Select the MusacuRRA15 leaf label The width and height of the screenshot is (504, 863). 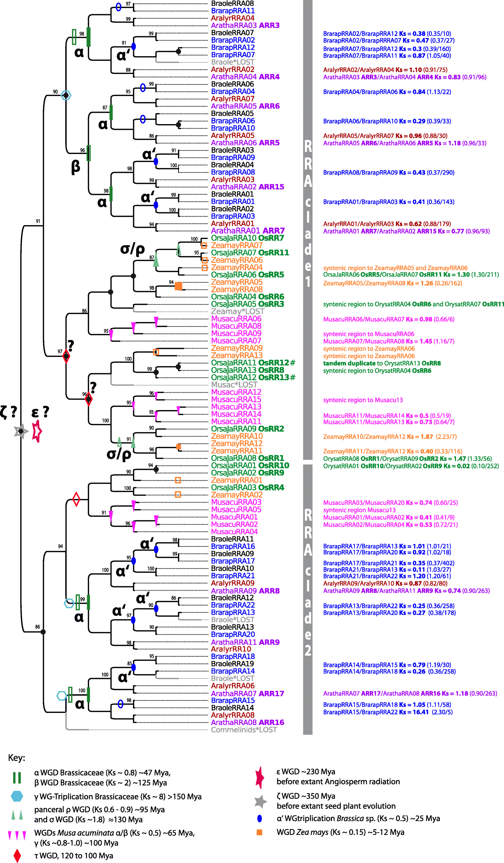(236, 399)
